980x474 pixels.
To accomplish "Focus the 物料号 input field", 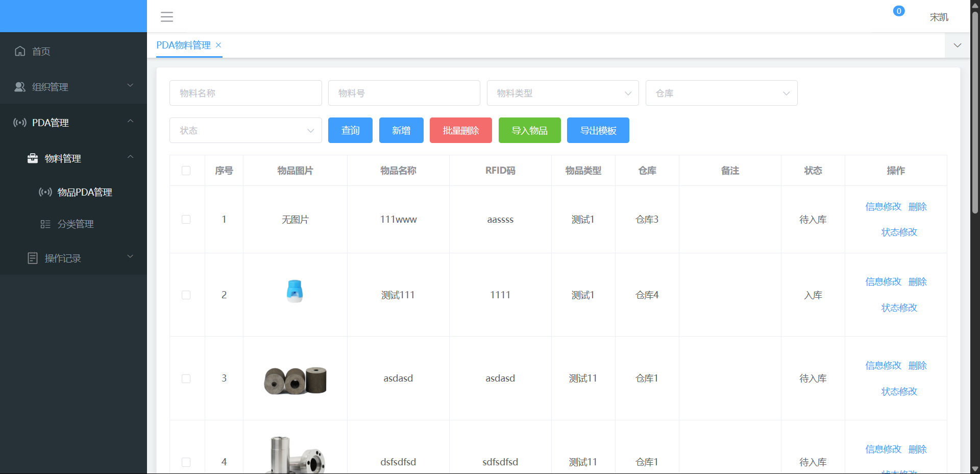I will click(x=404, y=93).
